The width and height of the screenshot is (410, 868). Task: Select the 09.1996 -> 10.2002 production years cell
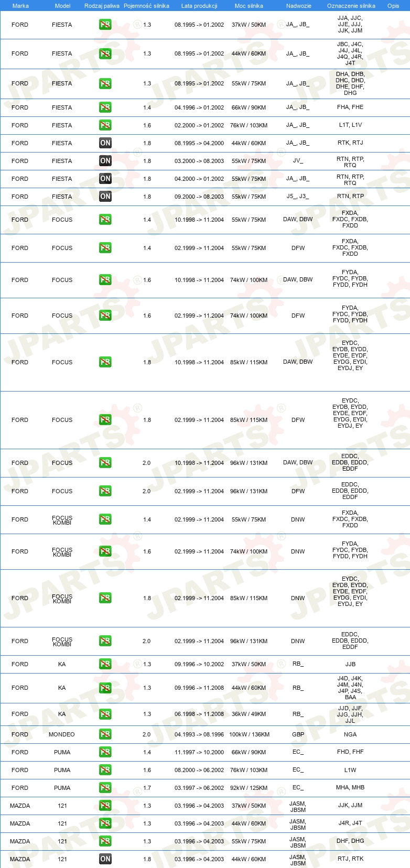pyautogui.click(x=199, y=664)
